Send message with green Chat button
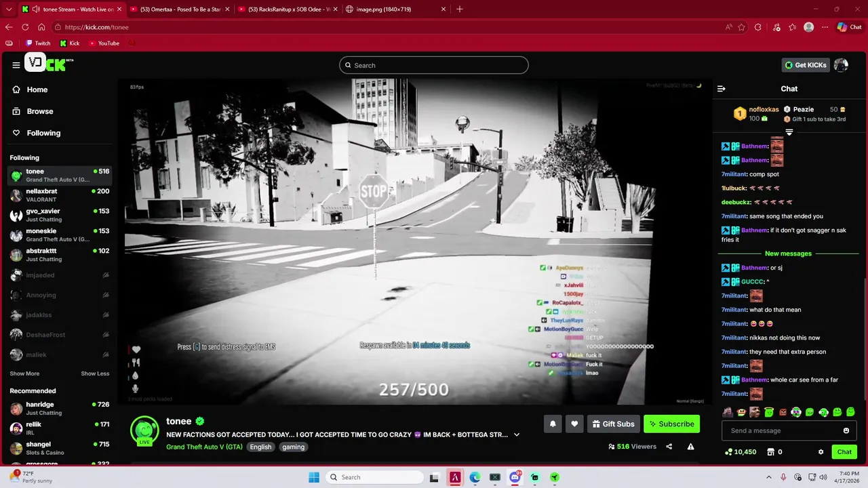 coord(844,452)
